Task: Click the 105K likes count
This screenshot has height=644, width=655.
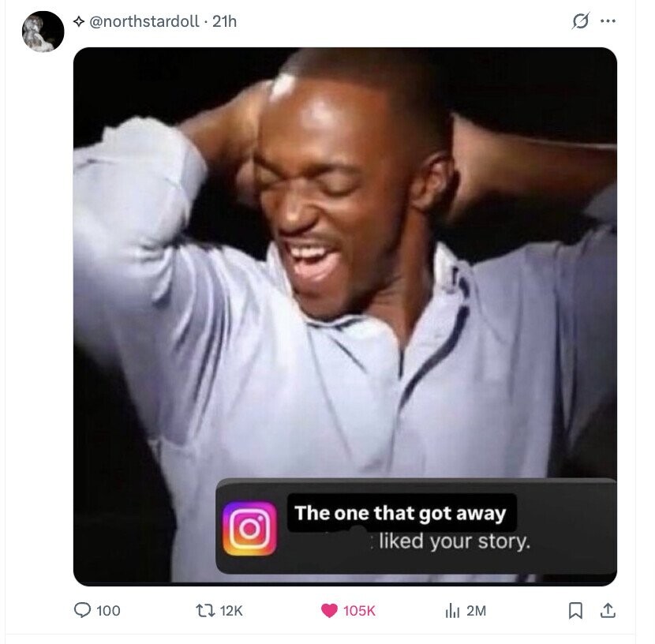Action: 360,610
